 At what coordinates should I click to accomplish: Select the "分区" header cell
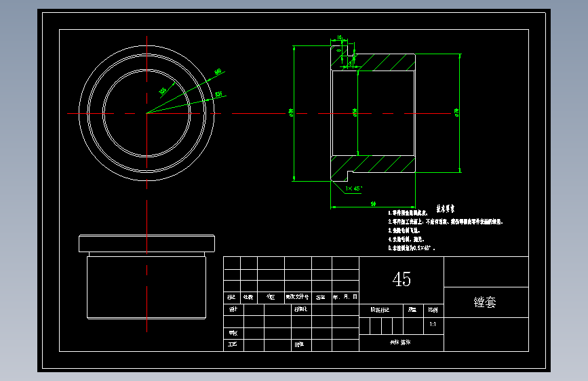[x=271, y=297]
